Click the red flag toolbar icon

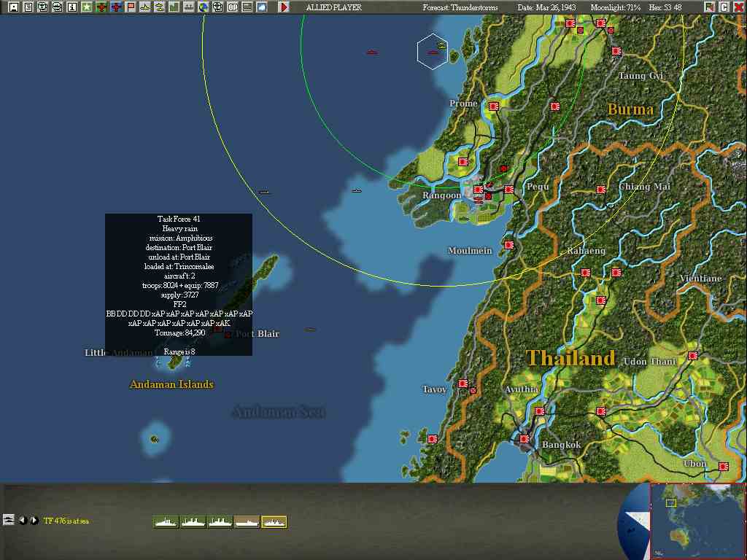pos(131,7)
